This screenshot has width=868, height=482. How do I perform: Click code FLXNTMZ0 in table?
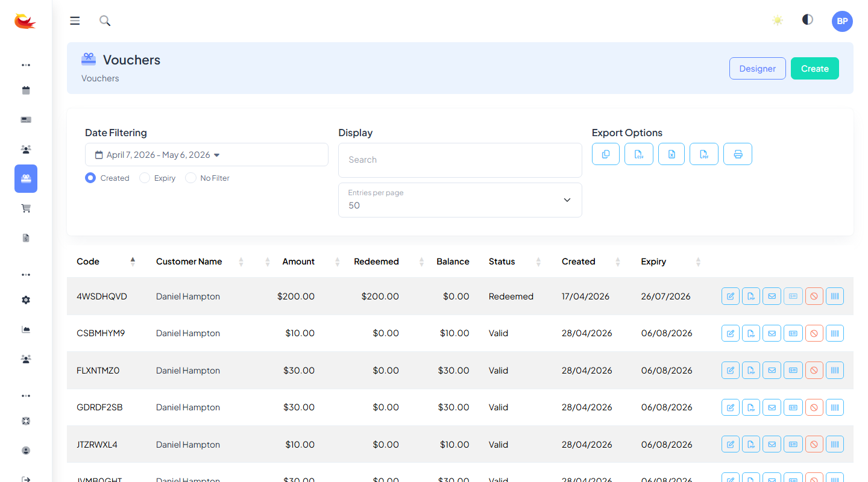click(x=98, y=371)
